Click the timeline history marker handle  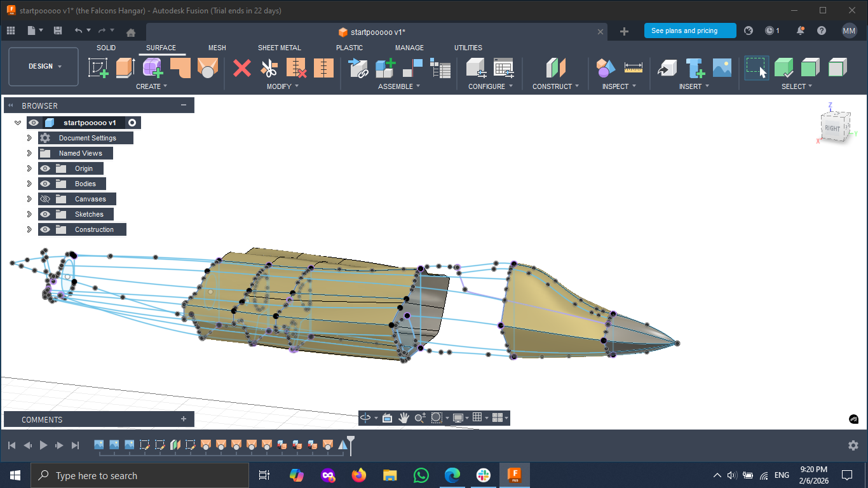(x=350, y=444)
